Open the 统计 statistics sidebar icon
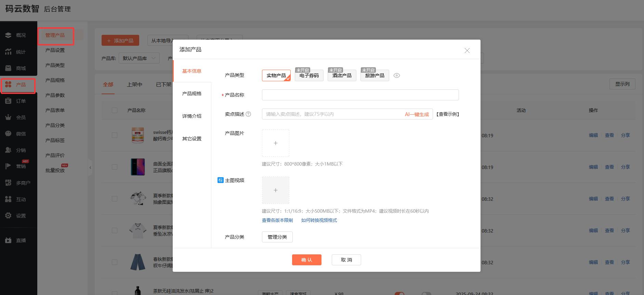The height and width of the screenshot is (295, 644). [x=8, y=52]
